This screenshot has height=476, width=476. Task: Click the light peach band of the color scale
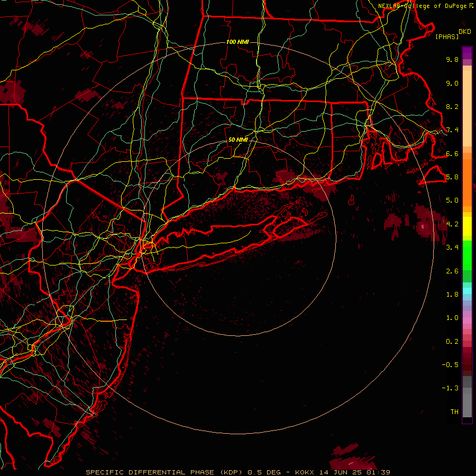click(x=467, y=109)
